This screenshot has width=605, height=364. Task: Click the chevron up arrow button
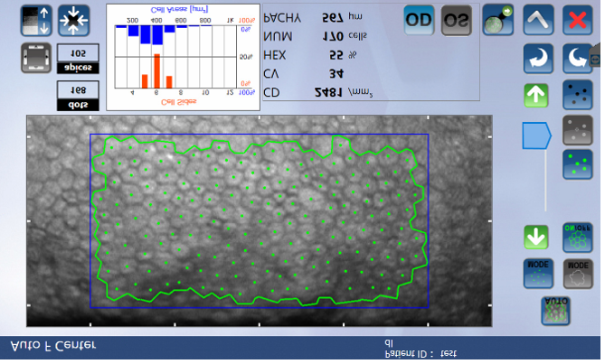pyautogui.click(x=539, y=20)
